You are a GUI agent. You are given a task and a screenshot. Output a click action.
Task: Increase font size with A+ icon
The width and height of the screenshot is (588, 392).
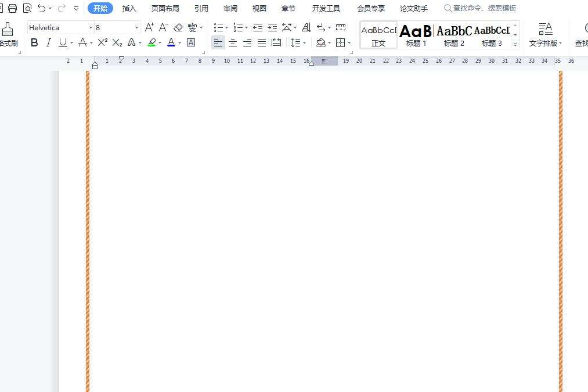pyautogui.click(x=149, y=27)
